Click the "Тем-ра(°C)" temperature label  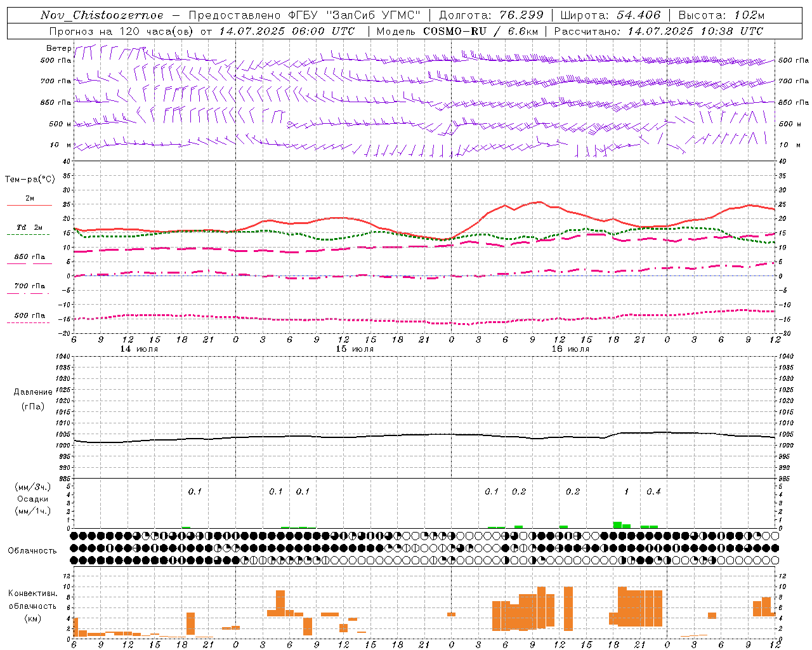[x=30, y=180]
